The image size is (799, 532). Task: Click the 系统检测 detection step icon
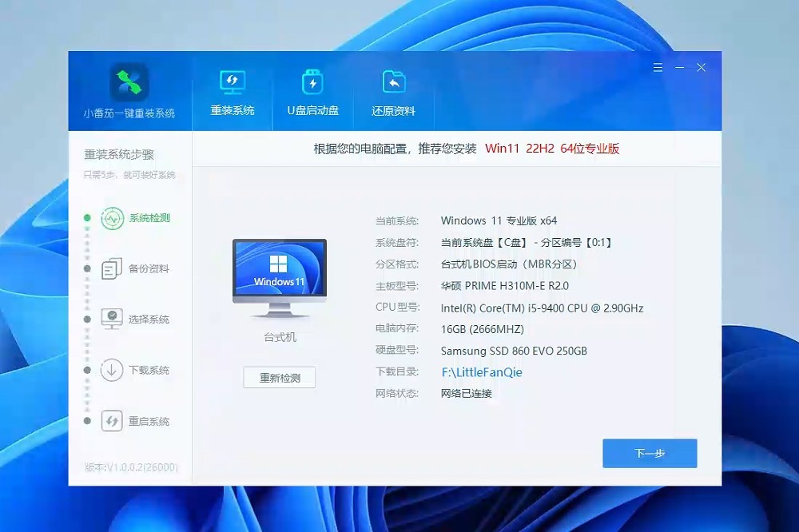(x=113, y=217)
